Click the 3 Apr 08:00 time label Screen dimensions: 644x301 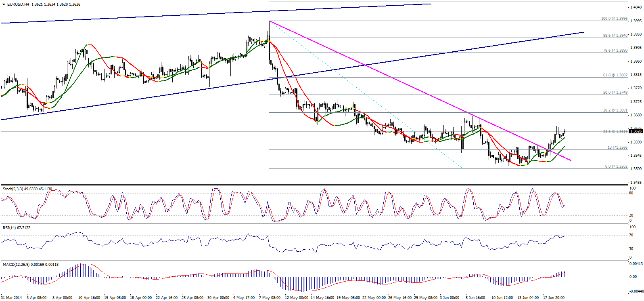point(37,298)
